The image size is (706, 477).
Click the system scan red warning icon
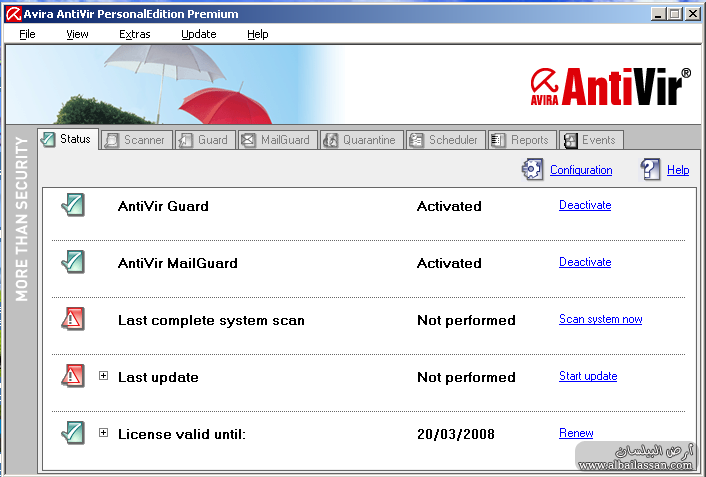pos(73,319)
